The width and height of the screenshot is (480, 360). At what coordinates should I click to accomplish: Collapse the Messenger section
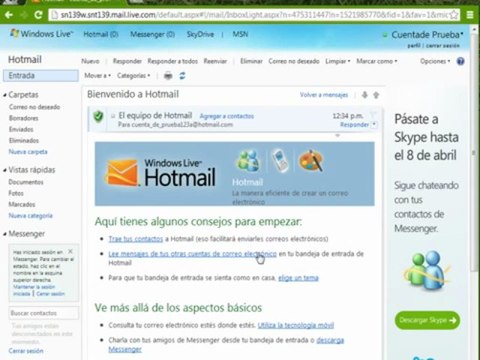[5, 234]
